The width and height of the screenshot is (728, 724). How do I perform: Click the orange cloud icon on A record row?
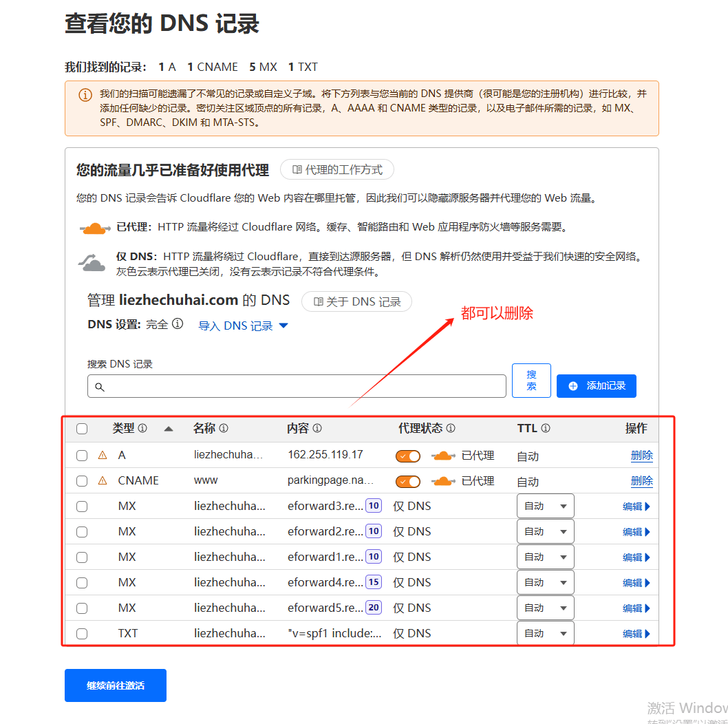pyautogui.click(x=443, y=456)
